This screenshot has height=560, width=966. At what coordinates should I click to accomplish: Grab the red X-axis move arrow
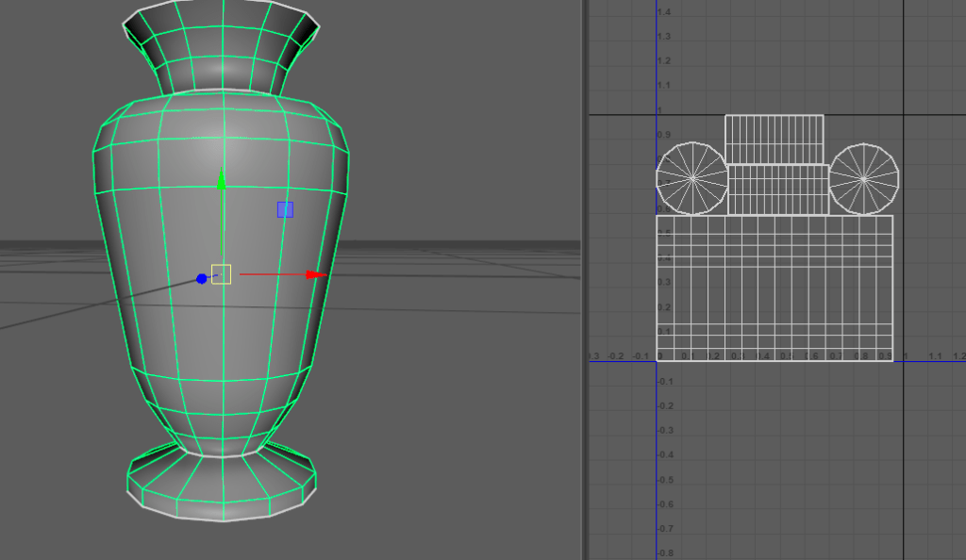click(317, 274)
